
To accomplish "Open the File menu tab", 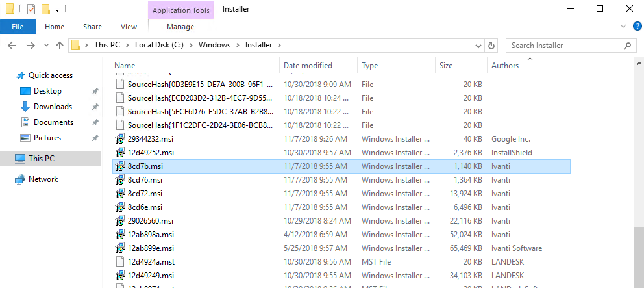I will point(18,27).
